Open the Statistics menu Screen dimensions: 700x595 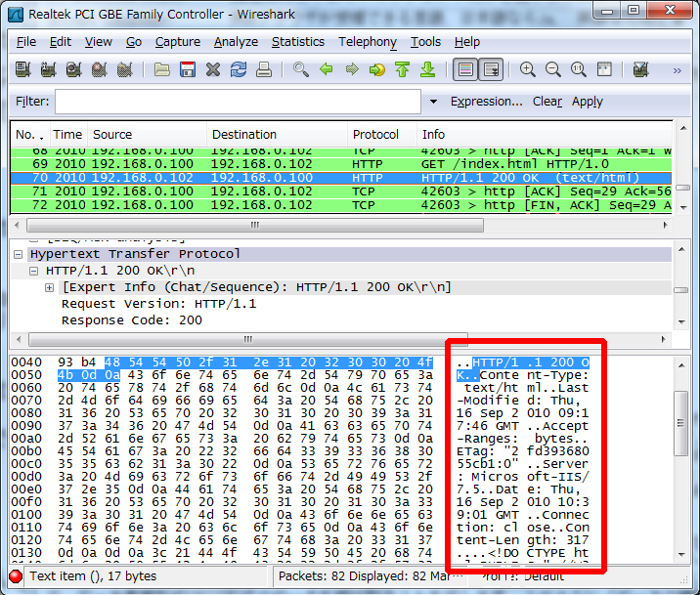297,42
